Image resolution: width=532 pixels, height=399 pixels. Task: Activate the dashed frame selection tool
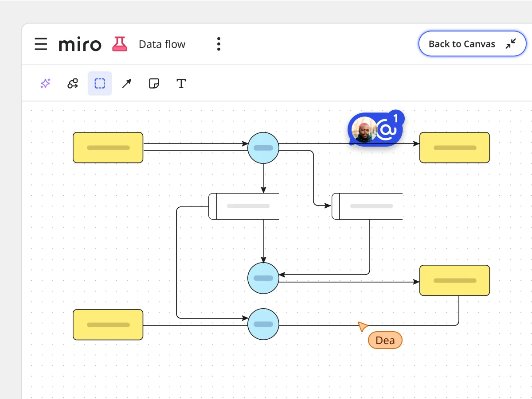point(100,83)
